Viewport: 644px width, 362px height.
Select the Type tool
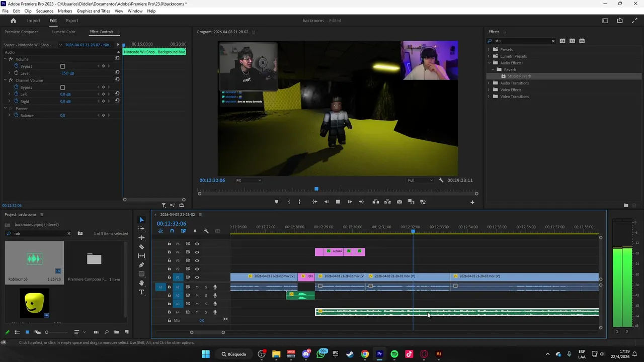[x=141, y=292]
